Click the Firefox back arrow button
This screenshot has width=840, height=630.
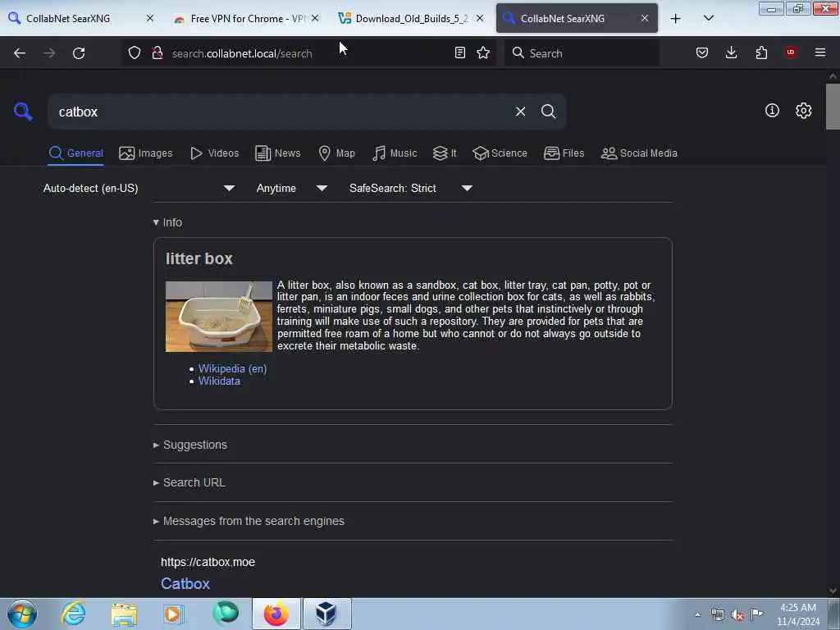20,53
